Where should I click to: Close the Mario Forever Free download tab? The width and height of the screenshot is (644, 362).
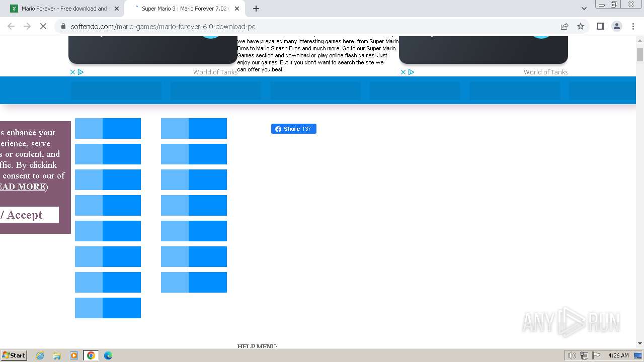coord(116,9)
